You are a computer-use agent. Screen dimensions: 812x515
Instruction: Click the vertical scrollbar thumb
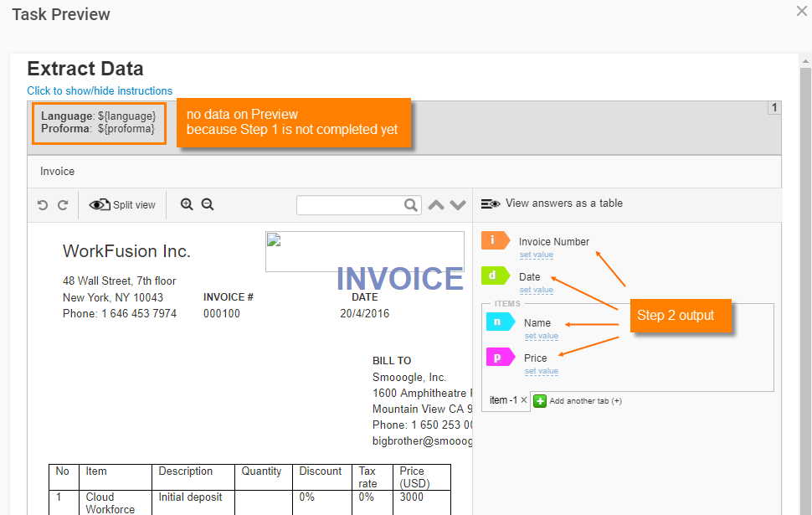[805, 290]
